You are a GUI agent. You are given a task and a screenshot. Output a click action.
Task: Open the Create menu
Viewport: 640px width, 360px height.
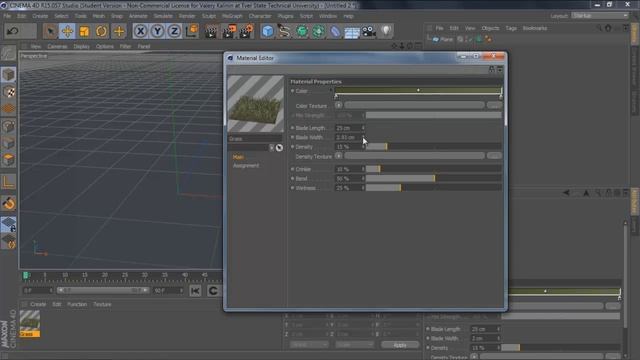coord(40,16)
